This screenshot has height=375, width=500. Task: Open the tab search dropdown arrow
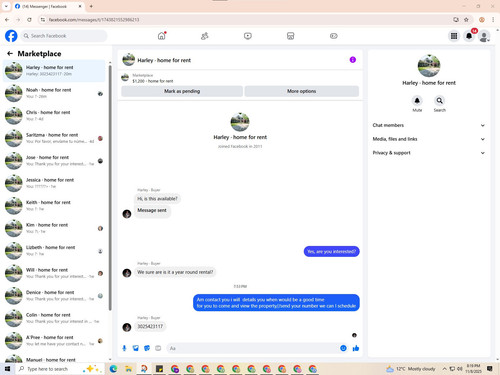coord(6,6)
